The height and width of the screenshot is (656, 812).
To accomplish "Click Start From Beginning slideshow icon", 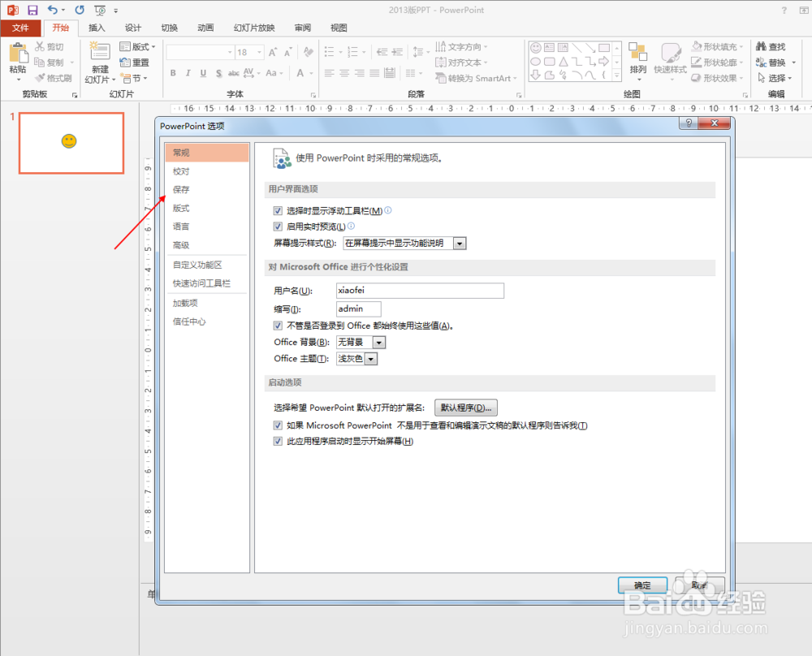I will click(100, 10).
